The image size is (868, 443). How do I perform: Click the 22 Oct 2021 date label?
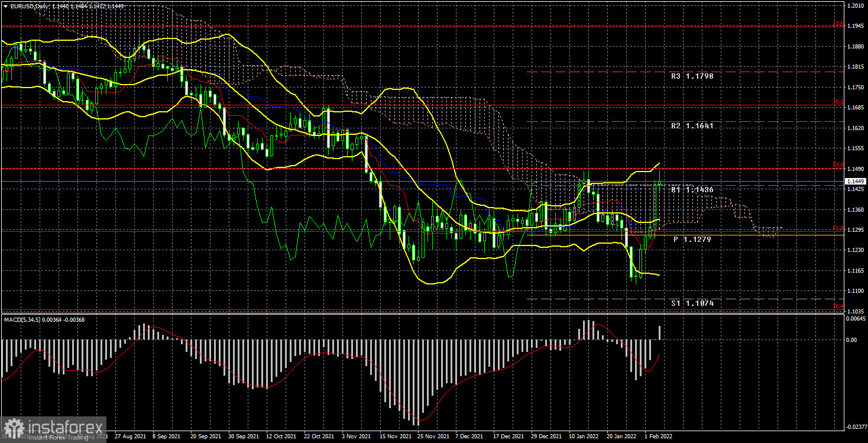tap(319, 435)
